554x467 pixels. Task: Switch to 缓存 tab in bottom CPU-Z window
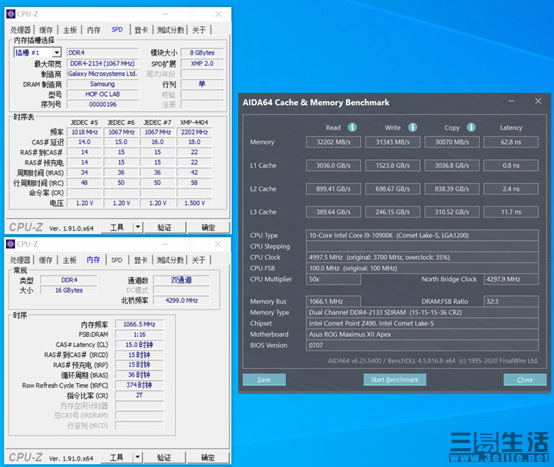(46, 260)
